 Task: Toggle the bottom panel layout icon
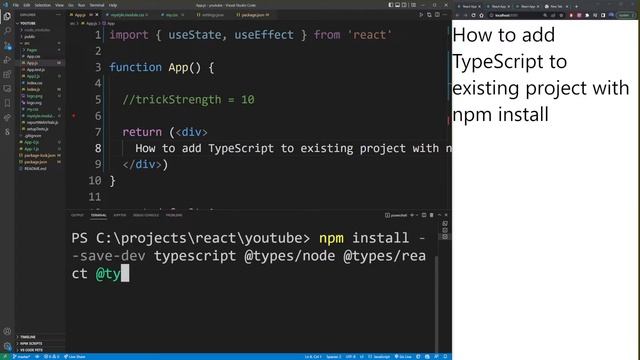pyautogui.click(x=398, y=5)
